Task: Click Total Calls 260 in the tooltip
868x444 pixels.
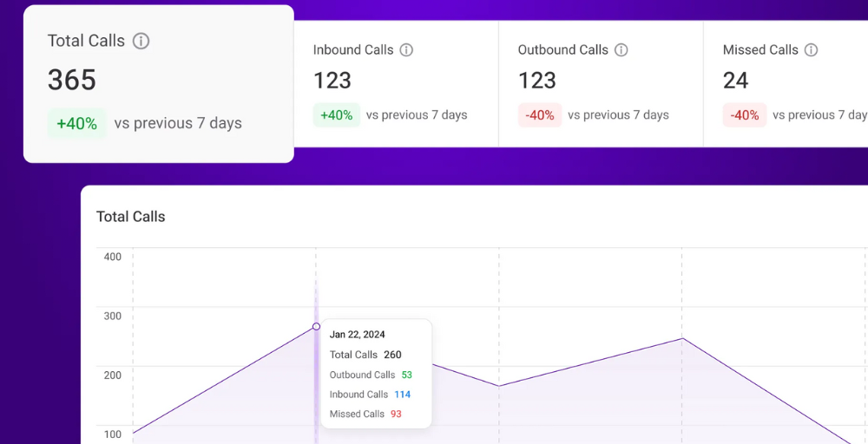Action: click(x=365, y=355)
